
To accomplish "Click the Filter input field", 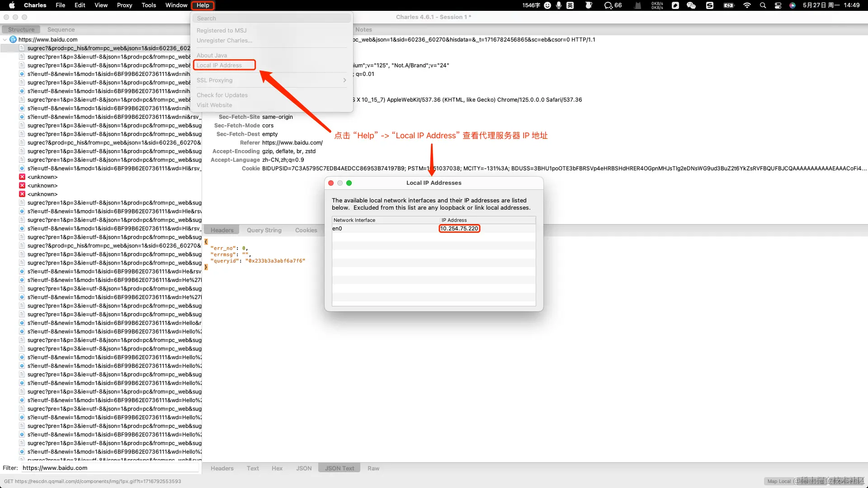I will [x=110, y=468].
